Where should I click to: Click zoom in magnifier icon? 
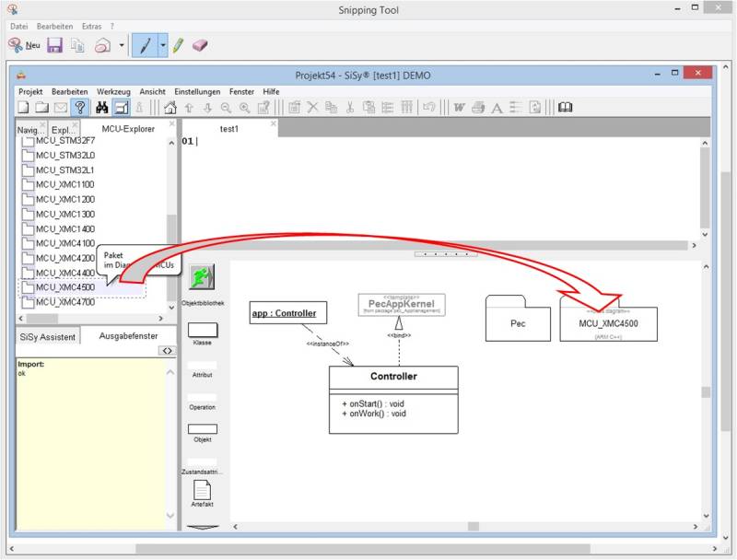(x=244, y=108)
